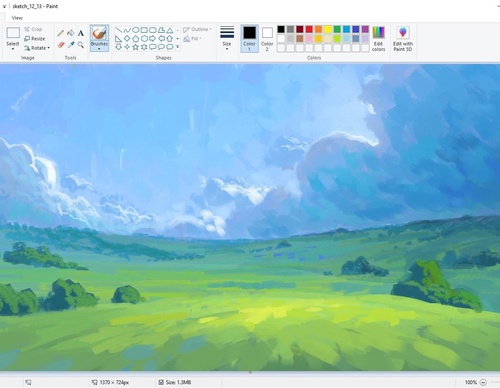Pick the brown color swatch

click(300, 39)
